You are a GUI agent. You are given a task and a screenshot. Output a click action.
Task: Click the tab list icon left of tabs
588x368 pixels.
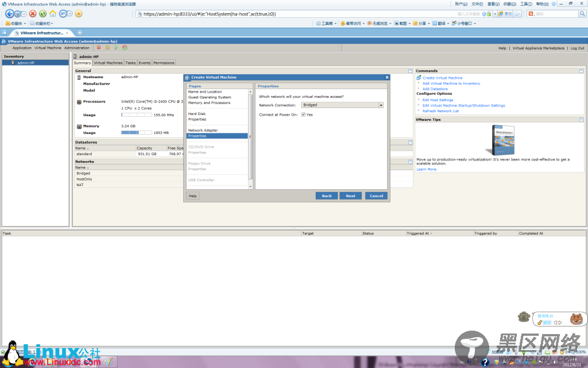[4, 33]
